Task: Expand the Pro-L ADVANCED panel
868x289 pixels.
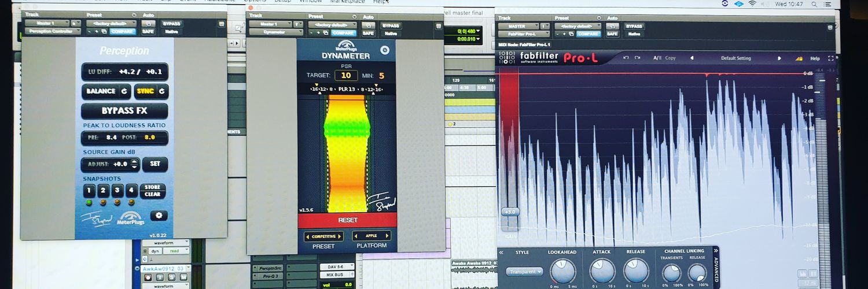Action: (x=716, y=268)
